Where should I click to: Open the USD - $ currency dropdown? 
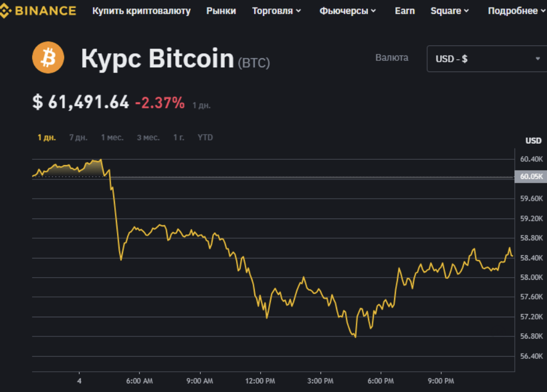487,59
